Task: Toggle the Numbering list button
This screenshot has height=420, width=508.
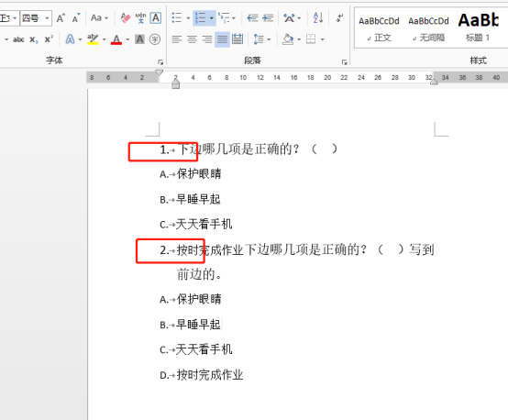Action: [x=201, y=17]
